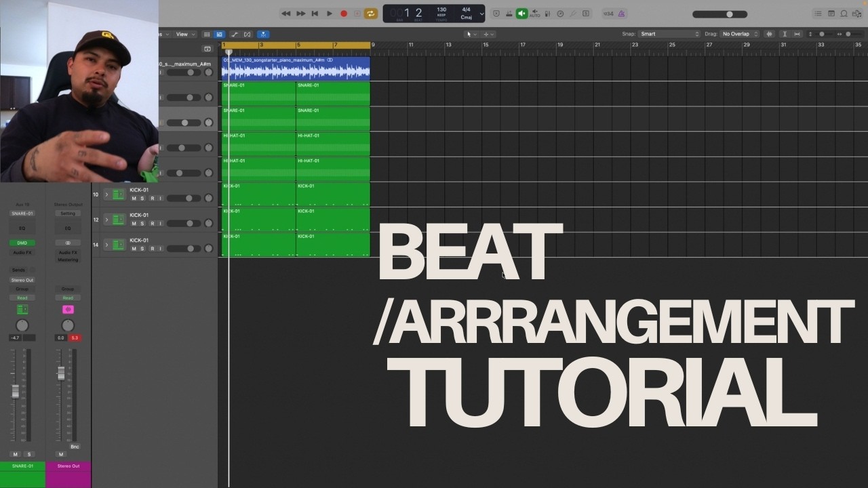Open the List Editors icon
The image size is (868, 488).
[818, 14]
